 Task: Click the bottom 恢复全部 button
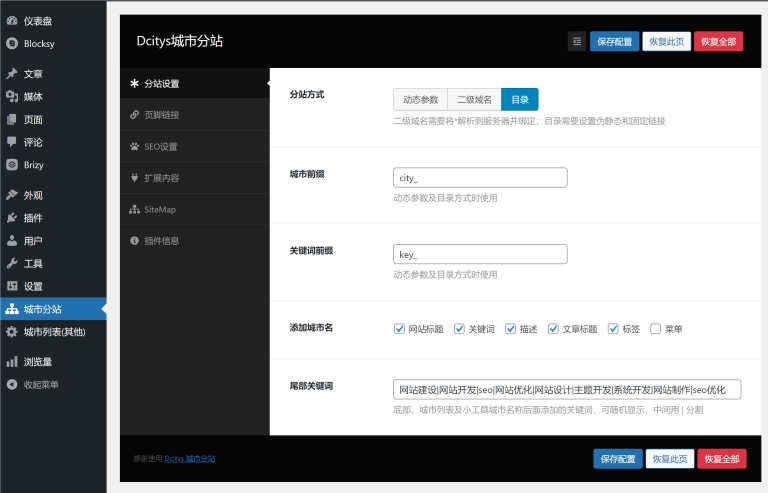click(721, 459)
